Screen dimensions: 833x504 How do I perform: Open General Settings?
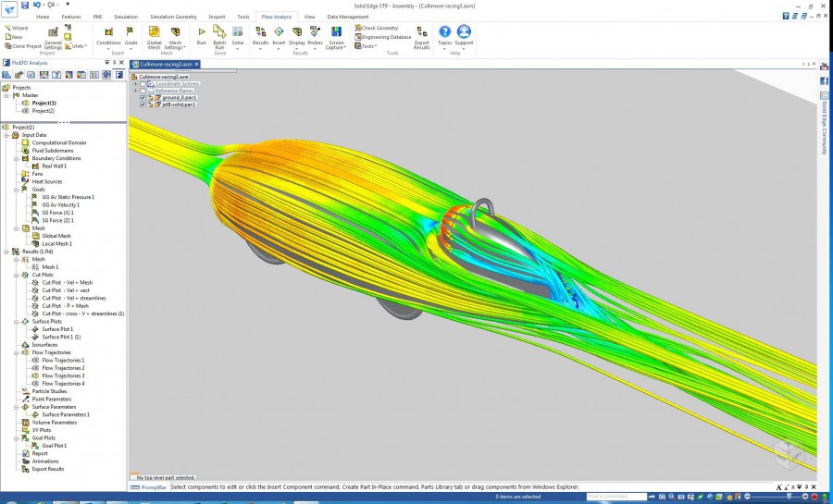53,37
